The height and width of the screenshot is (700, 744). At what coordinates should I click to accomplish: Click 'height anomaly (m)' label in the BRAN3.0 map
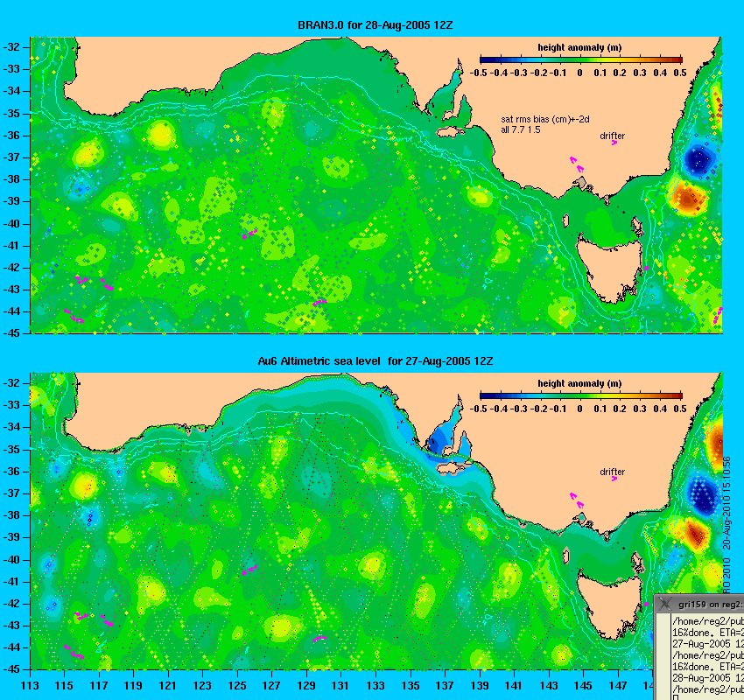[579, 47]
